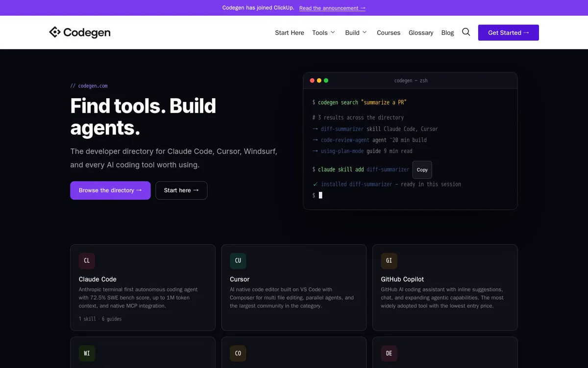Click the '# 3 results across the directory' line

pos(358,117)
